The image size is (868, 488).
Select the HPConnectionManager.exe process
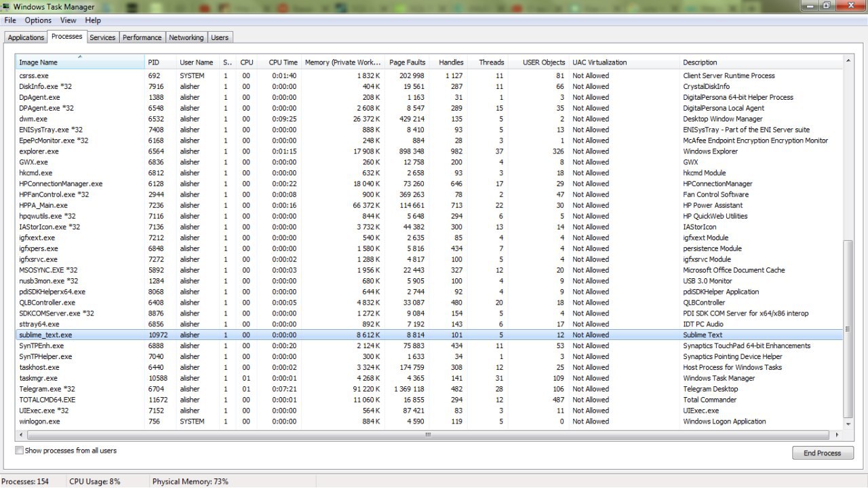pos(429,184)
